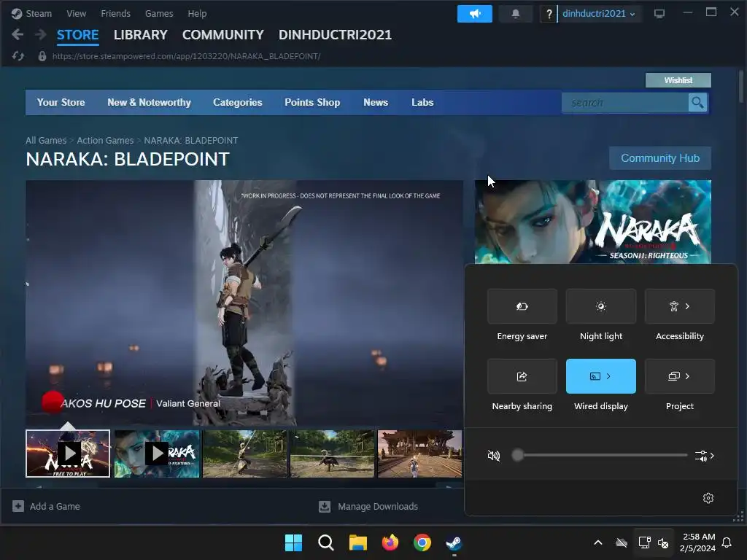
Task: Switch to LIBRARY tab
Action: (141, 35)
